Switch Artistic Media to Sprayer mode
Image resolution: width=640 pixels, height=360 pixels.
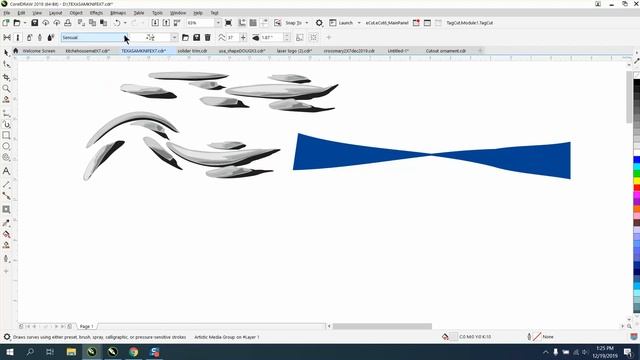[x=29, y=38]
